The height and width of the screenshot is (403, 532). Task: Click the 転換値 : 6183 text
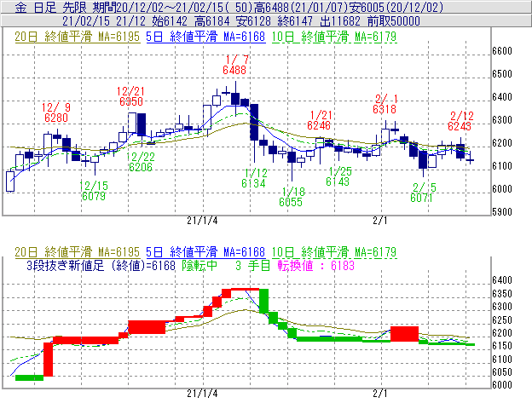[315, 265]
